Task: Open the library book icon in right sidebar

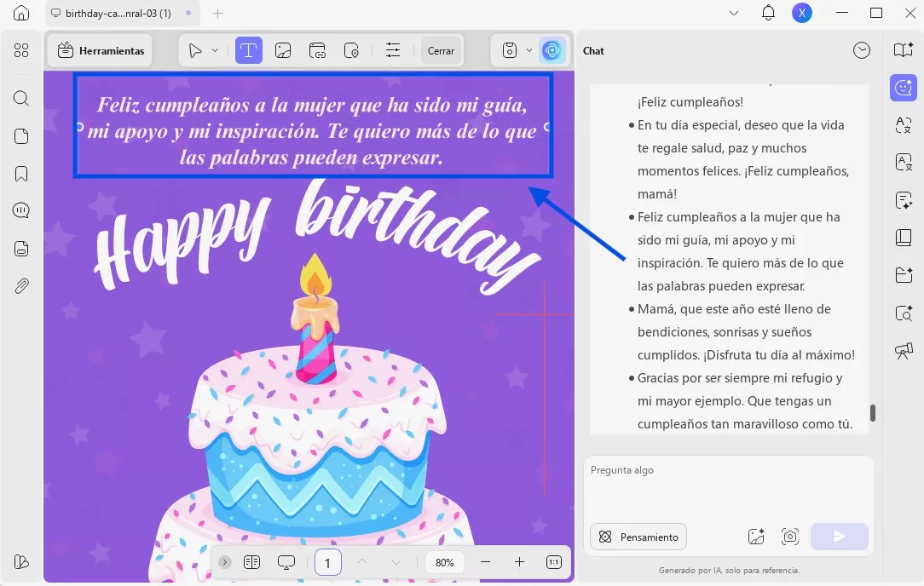Action: point(904,238)
